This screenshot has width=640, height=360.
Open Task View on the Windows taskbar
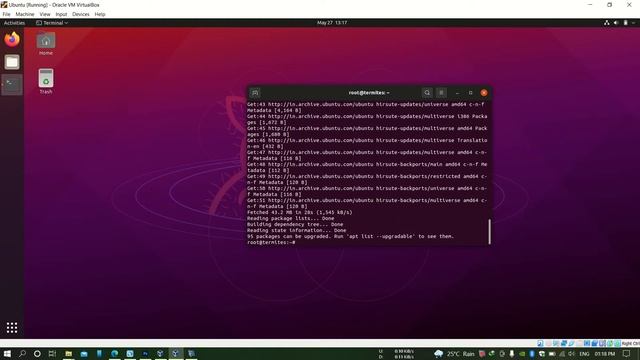(x=52, y=353)
